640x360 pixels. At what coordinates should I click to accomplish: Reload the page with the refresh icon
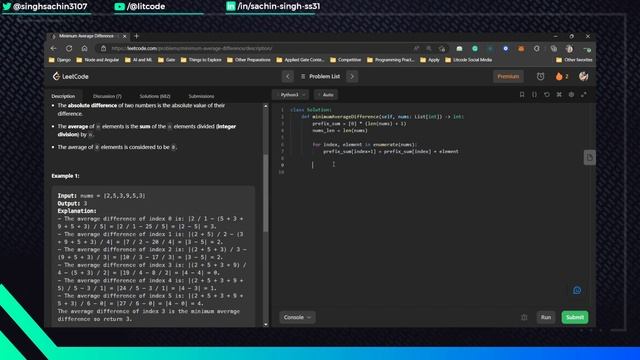tap(69, 48)
